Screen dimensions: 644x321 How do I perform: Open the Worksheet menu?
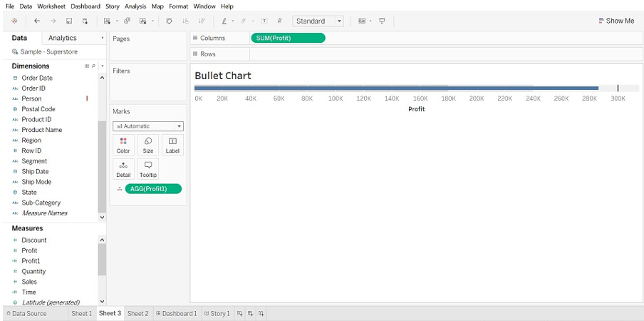(51, 6)
